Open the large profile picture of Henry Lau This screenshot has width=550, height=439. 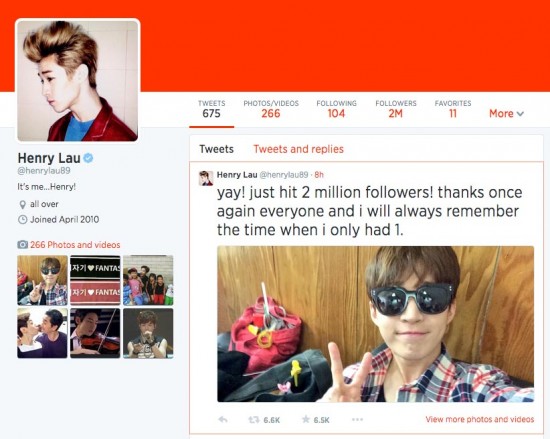(78, 81)
